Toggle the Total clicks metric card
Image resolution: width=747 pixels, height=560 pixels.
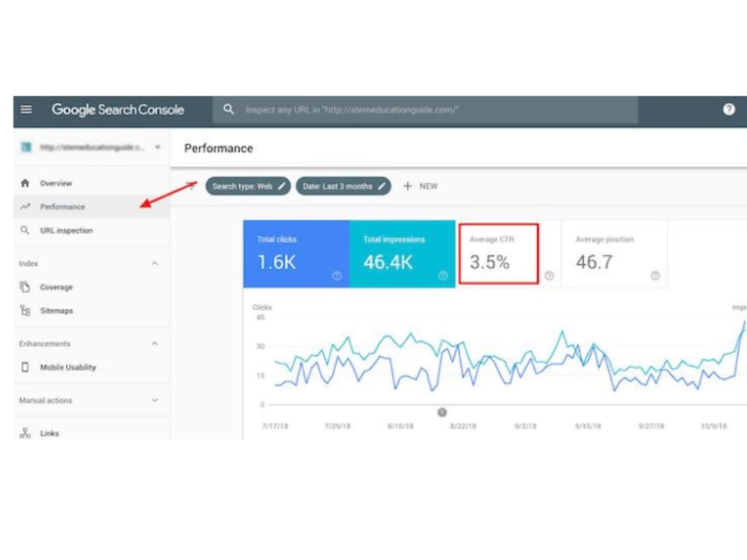click(297, 254)
